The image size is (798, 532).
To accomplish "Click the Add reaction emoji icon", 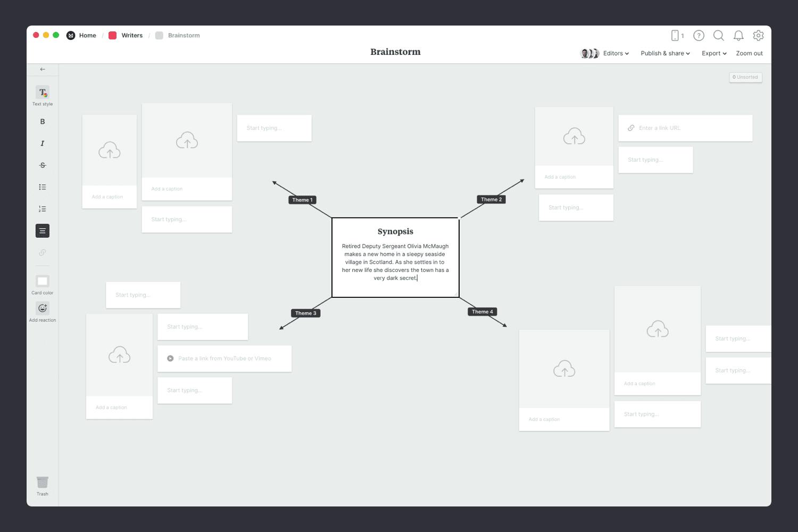I will [43, 309].
